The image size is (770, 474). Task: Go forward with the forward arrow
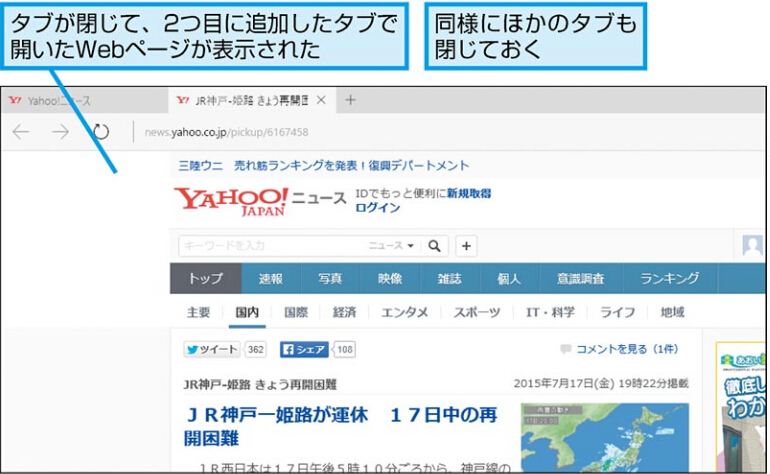60,132
